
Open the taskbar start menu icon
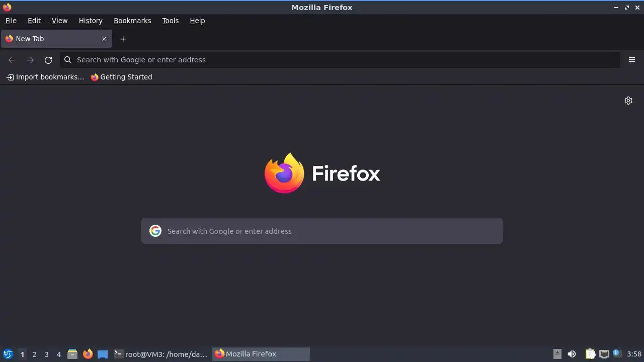pyautogui.click(x=8, y=354)
